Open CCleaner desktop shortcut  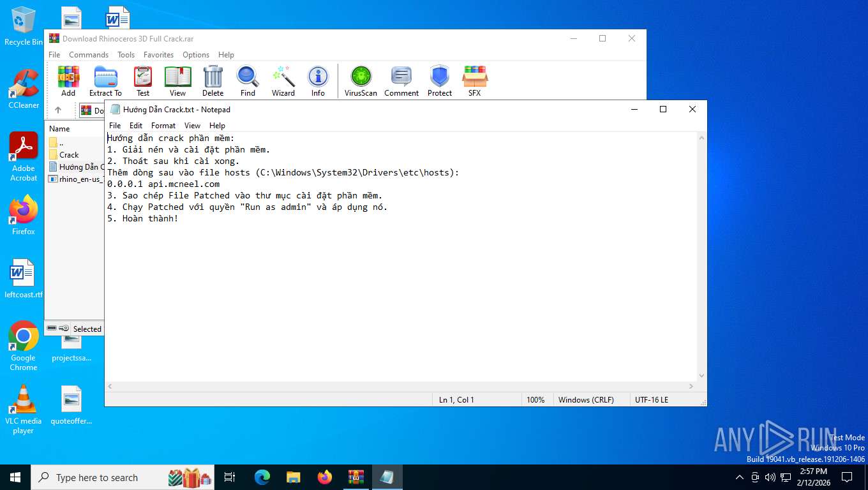(24, 89)
